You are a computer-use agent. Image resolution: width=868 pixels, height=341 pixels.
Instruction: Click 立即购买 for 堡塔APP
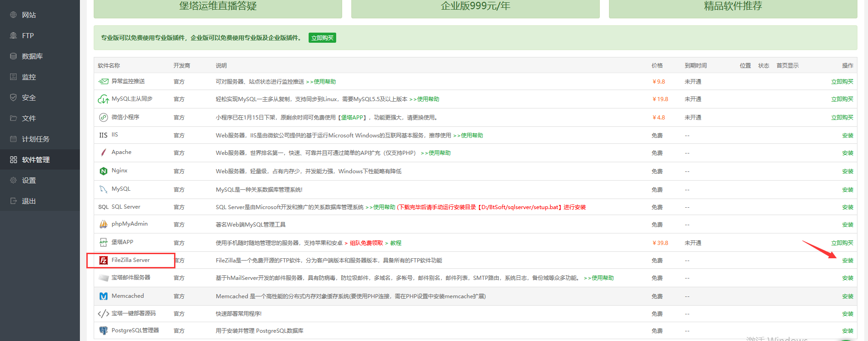842,243
